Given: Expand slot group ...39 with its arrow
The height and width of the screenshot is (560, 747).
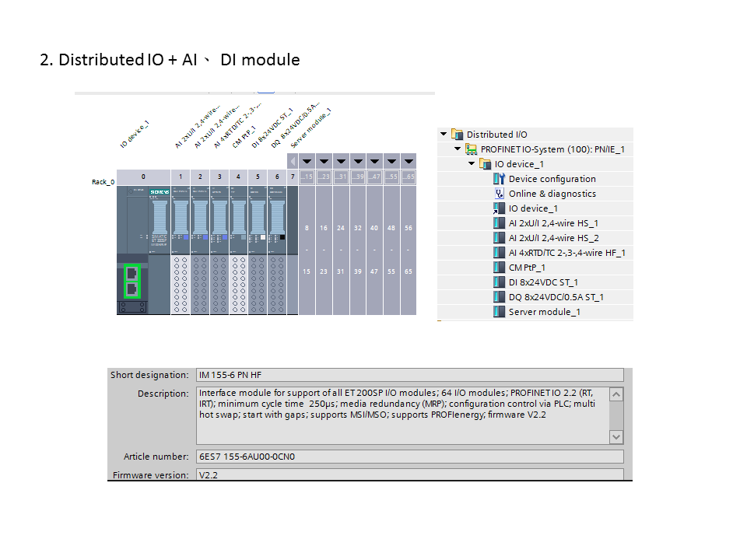Looking at the screenshot, I should pos(358,161).
